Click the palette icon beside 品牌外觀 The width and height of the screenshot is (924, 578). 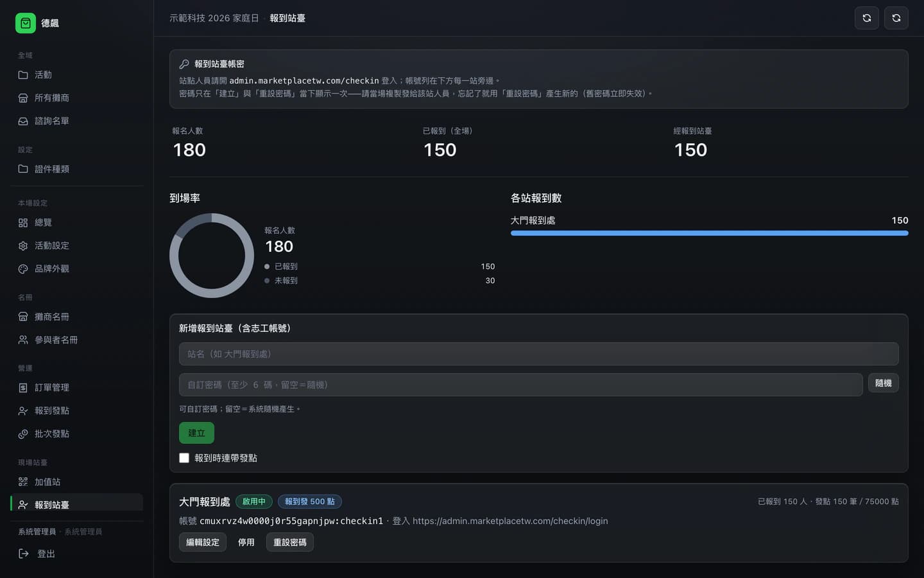(23, 268)
